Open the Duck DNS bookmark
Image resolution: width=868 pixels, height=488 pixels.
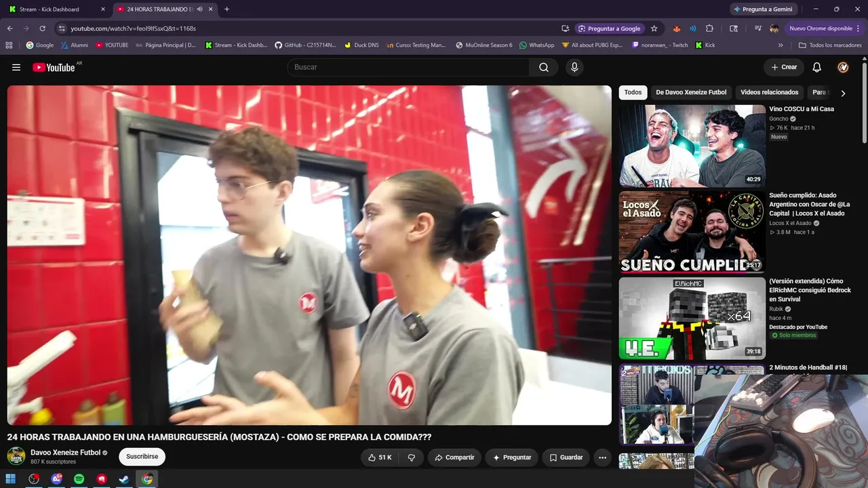(x=361, y=45)
